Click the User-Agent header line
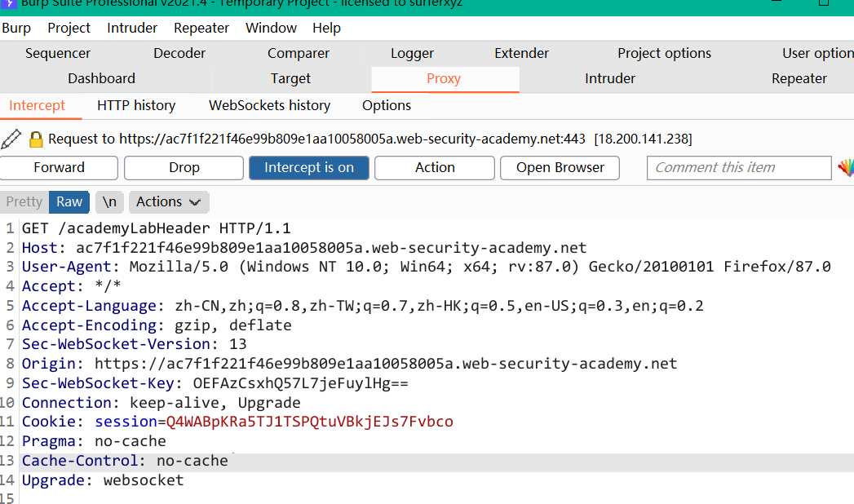This screenshot has width=854, height=504. click(x=427, y=267)
